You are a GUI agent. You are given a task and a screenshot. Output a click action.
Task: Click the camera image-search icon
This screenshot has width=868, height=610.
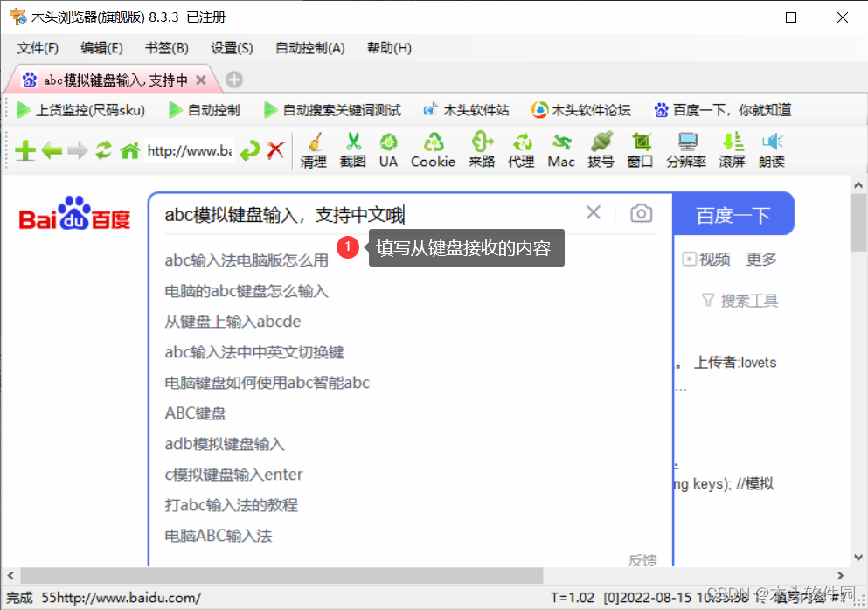click(x=641, y=213)
